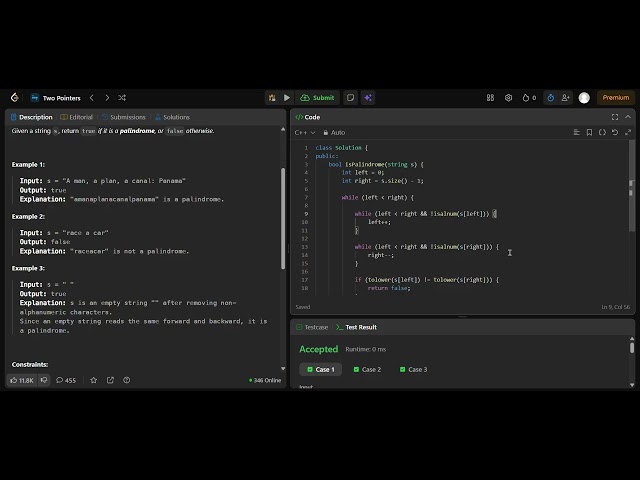Click the description scrollbar up arrow
640x480 pixels.
(283, 129)
